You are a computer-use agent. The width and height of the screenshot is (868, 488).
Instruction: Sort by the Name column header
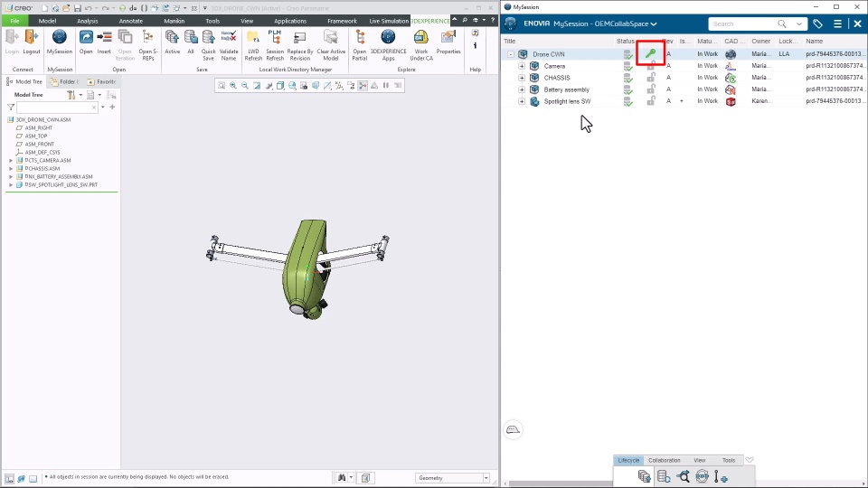[815, 41]
